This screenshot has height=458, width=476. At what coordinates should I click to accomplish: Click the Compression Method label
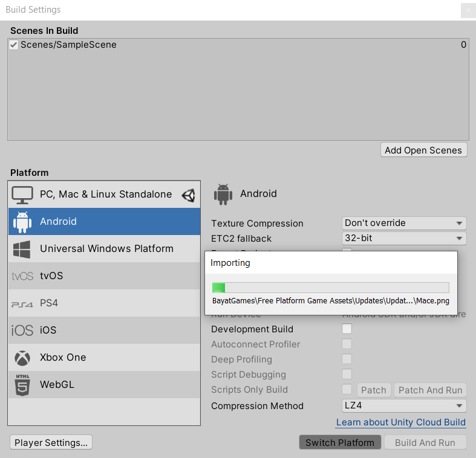[x=257, y=406]
